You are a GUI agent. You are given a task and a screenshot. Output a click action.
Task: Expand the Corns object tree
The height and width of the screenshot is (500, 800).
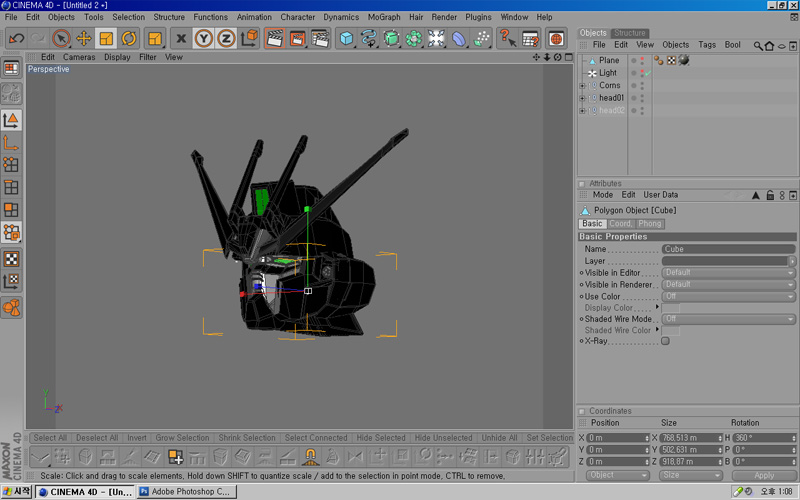(x=582, y=86)
